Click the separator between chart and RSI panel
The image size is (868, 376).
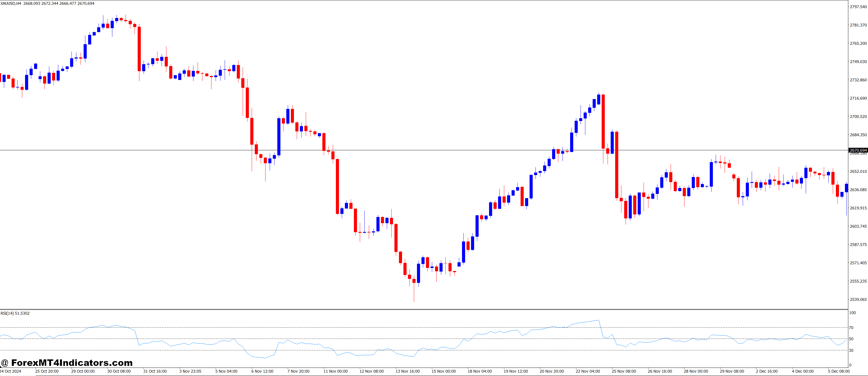coord(404,309)
